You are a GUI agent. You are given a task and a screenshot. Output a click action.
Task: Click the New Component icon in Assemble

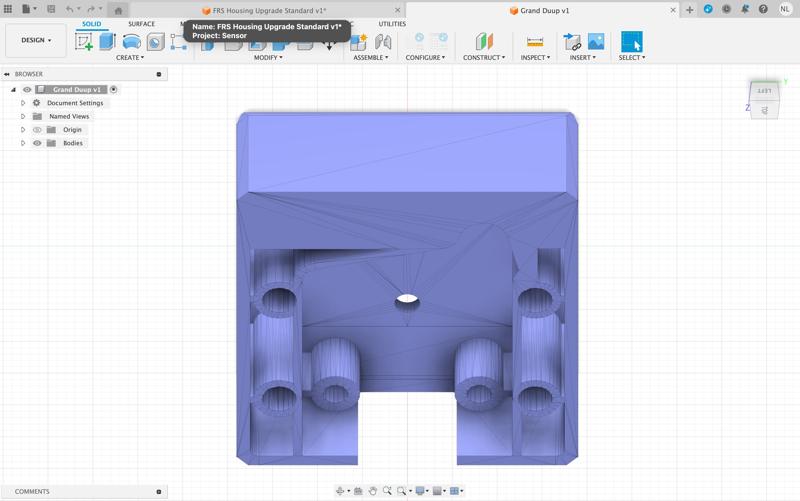358,42
